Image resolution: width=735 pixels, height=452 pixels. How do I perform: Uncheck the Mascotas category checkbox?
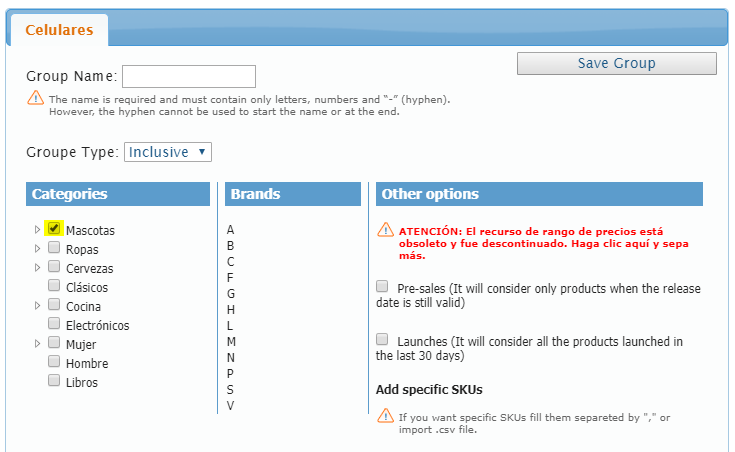54,229
